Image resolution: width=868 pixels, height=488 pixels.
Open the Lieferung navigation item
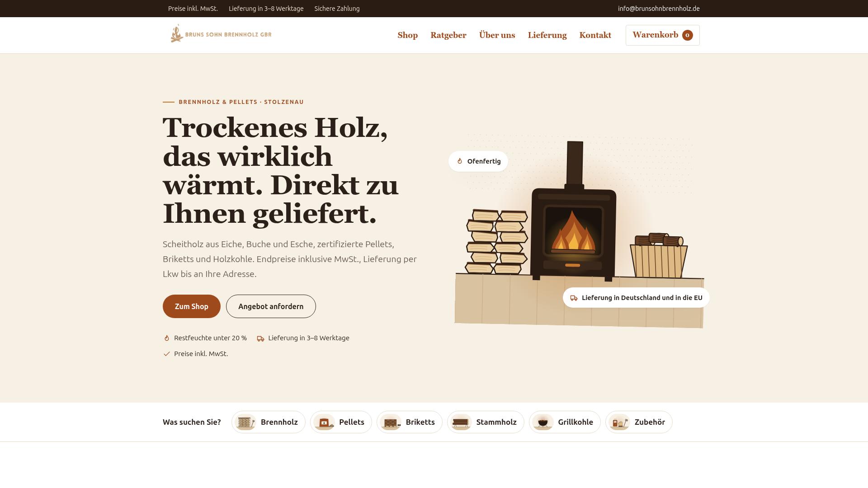[547, 35]
